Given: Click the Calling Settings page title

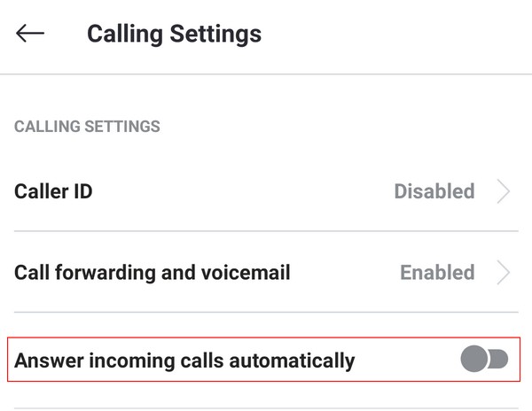Looking at the screenshot, I should pos(175,35).
